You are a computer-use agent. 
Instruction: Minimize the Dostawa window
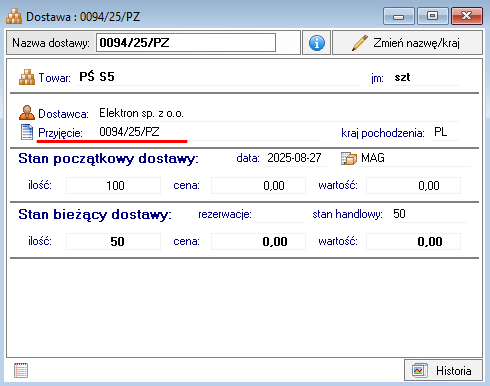pyautogui.click(x=399, y=16)
